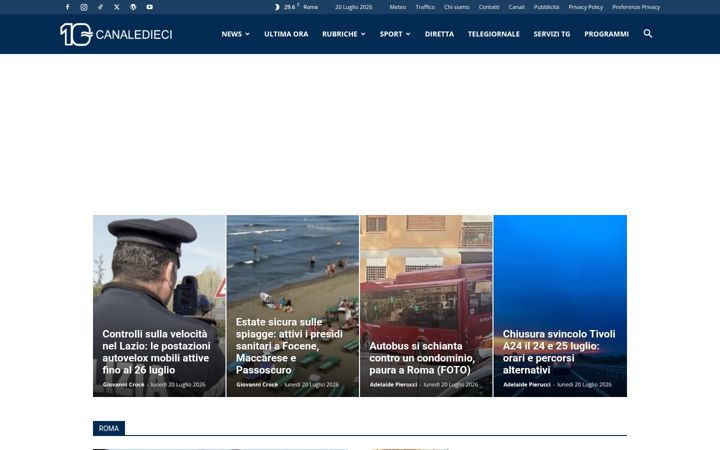Click the Canale Dieci logo
Screen dimensions: 720x450
coord(116,34)
